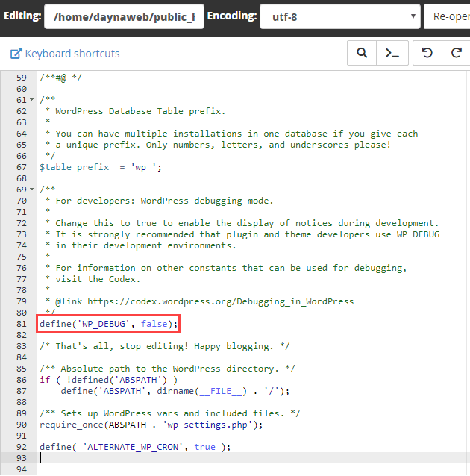Open the search tool in editor toolbar

coord(362,53)
